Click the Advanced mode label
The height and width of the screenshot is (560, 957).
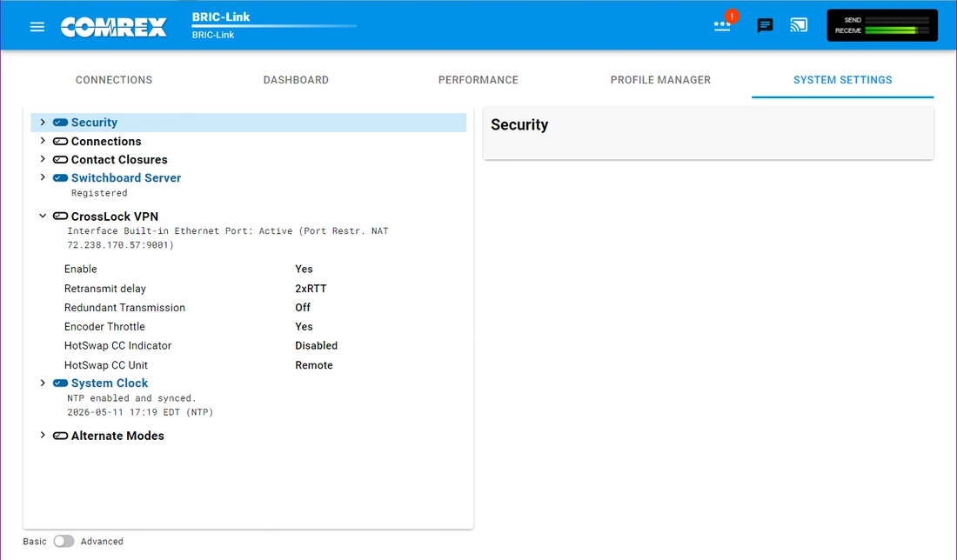tap(102, 542)
